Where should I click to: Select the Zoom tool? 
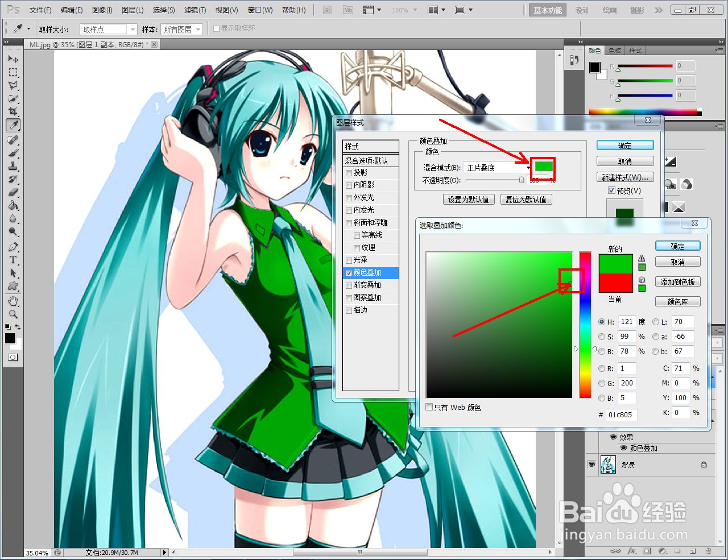coord(13,314)
